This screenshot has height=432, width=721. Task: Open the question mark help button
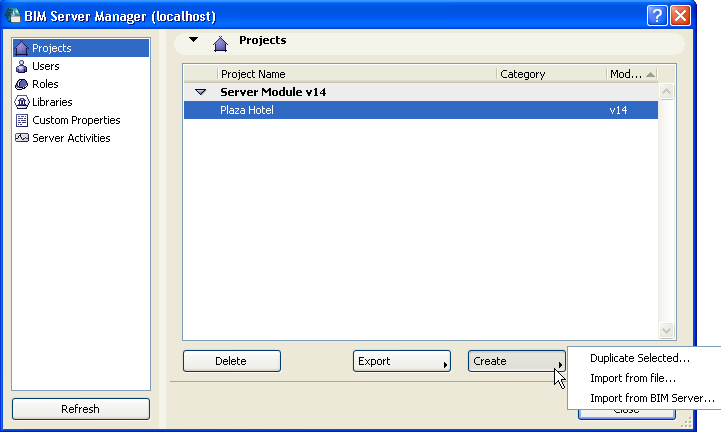(x=657, y=16)
